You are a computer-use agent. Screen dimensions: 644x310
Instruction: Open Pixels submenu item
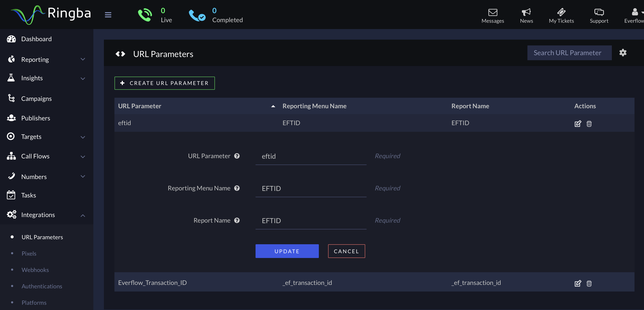pyautogui.click(x=29, y=253)
